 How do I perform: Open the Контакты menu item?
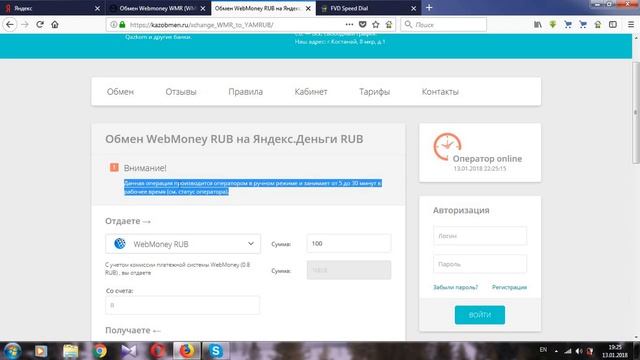440,92
